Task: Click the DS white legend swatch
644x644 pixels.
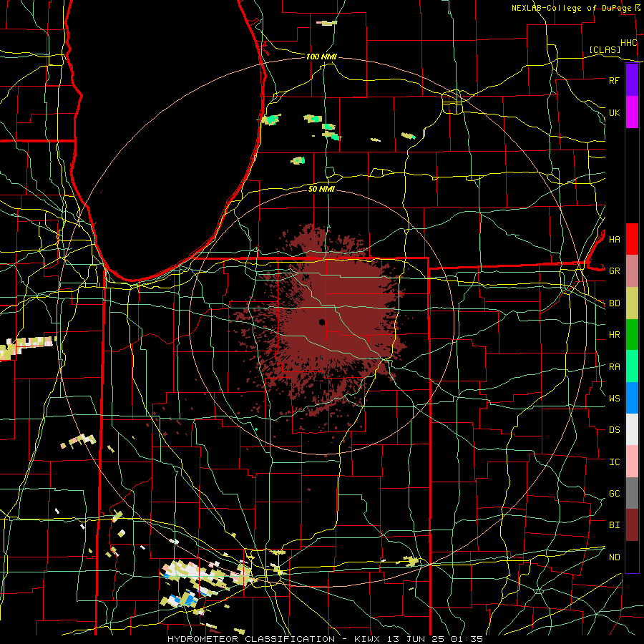Action: [632, 429]
